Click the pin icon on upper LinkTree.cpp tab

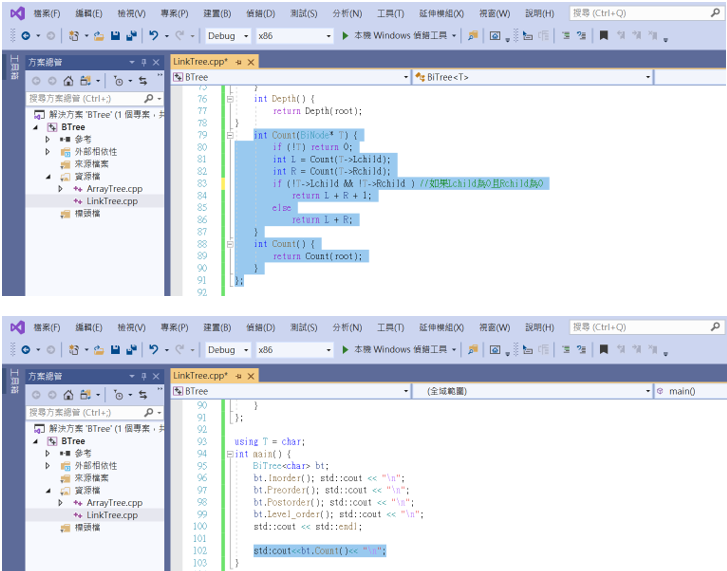238,62
